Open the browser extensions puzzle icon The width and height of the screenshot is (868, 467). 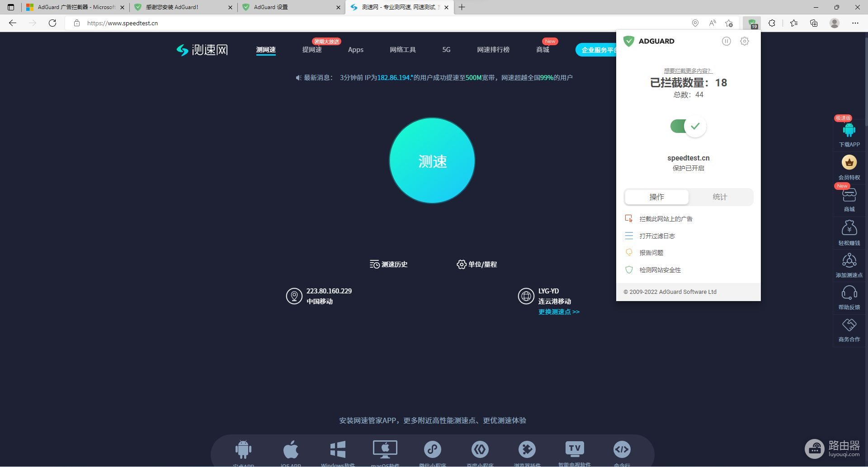pyautogui.click(x=772, y=23)
